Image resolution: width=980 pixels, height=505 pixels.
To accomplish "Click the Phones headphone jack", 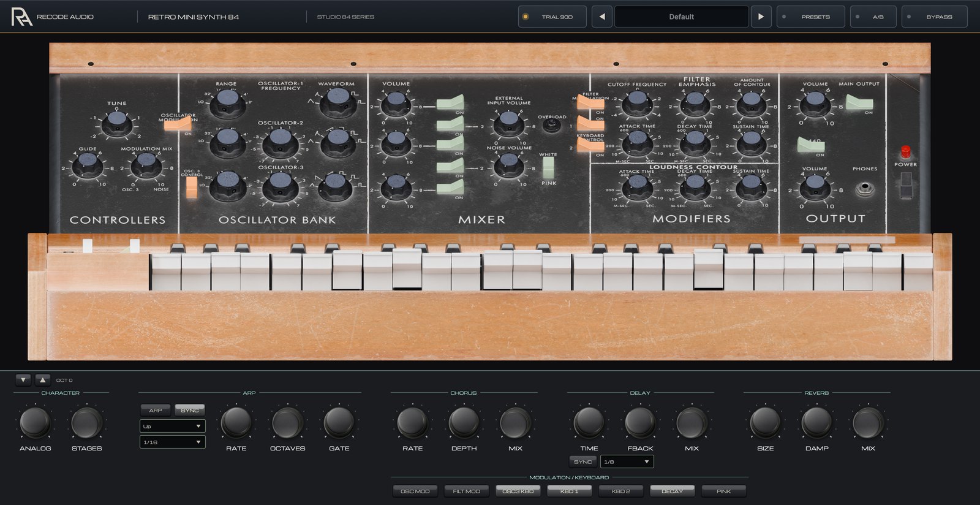I will 864,188.
